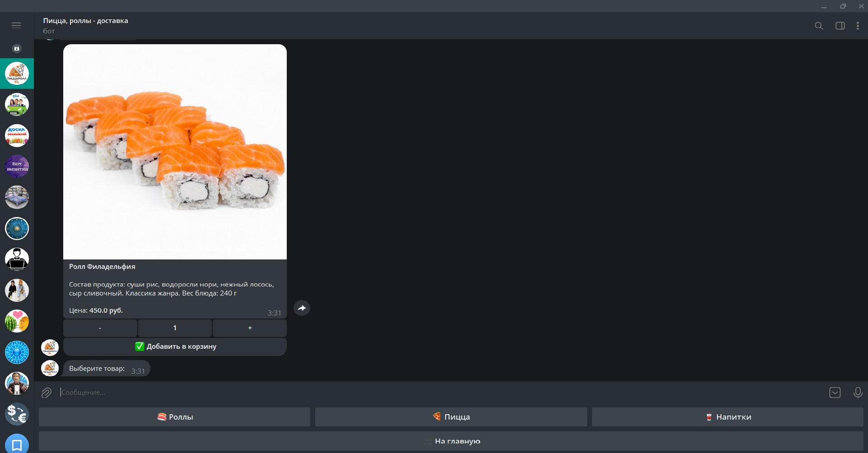
Task: Open the chat with the bedding photo avatar
Action: pyautogui.click(x=17, y=197)
